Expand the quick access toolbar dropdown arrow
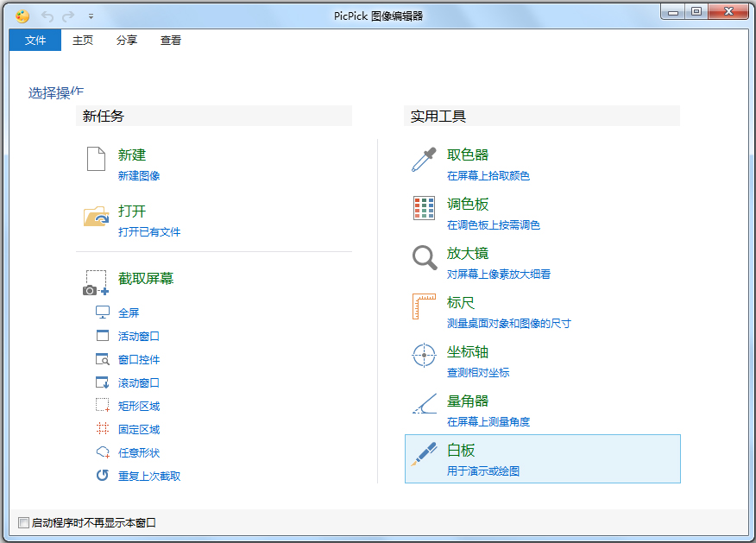 click(x=91, y=16)
